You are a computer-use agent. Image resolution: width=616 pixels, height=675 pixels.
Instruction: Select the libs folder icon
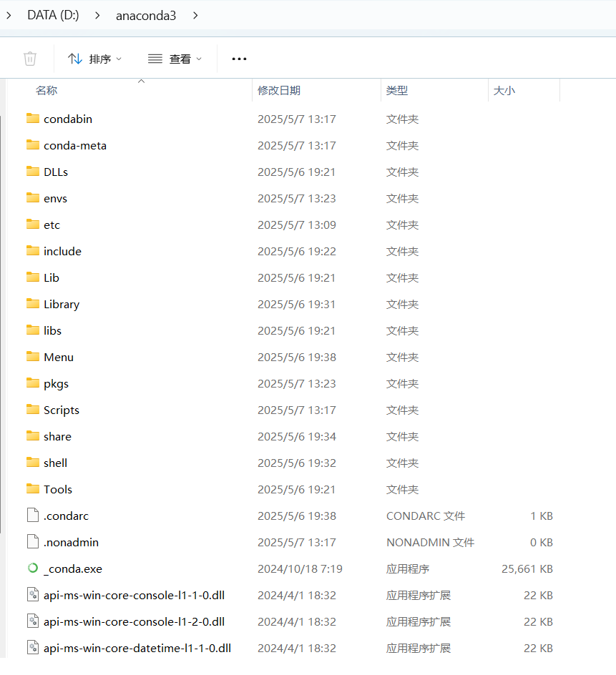click(33, 330)
